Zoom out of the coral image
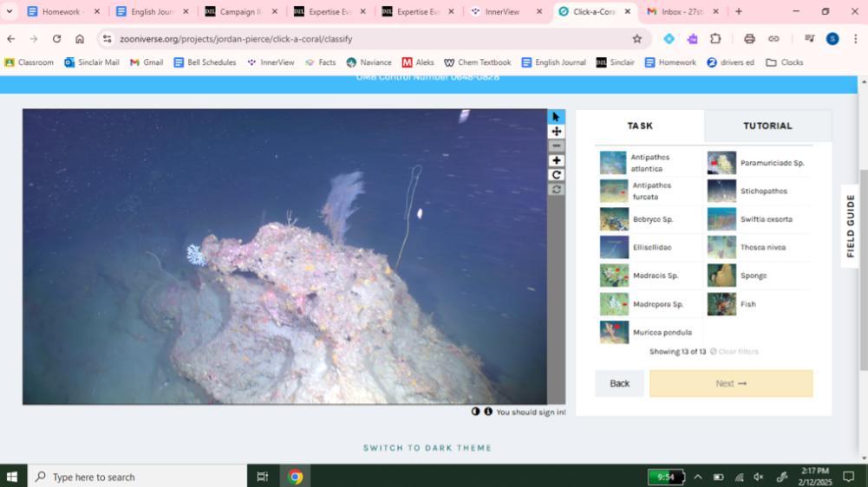 point(557,146)
